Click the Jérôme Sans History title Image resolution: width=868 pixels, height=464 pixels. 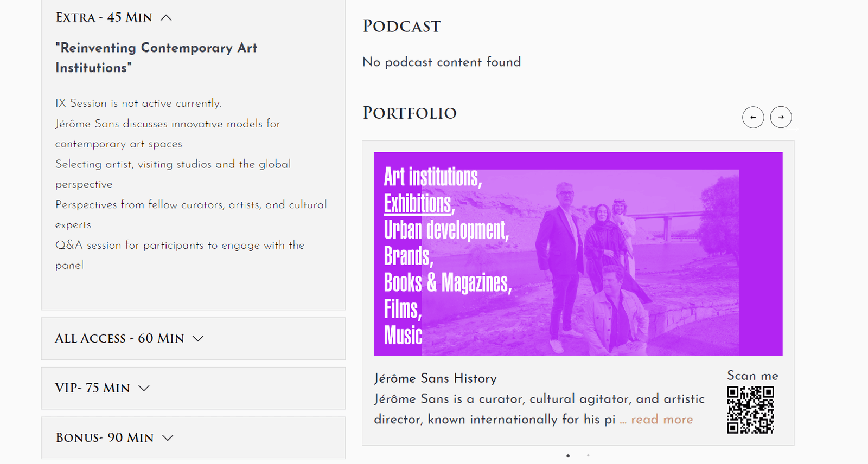coord(435,378)
